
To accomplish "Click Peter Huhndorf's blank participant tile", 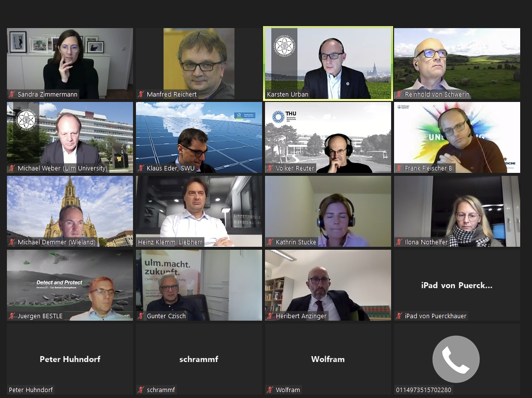I will tap(70, 359).
